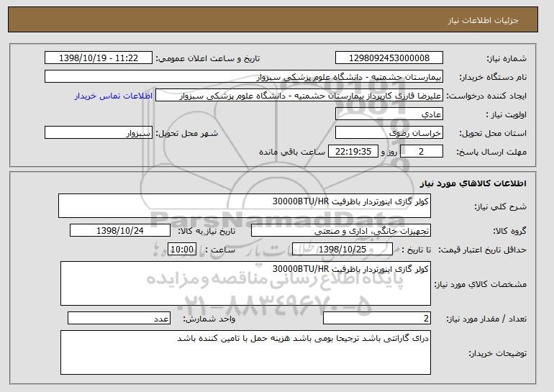Select the goods group field تجهیزات خانگی

click(x=341, y=231)
